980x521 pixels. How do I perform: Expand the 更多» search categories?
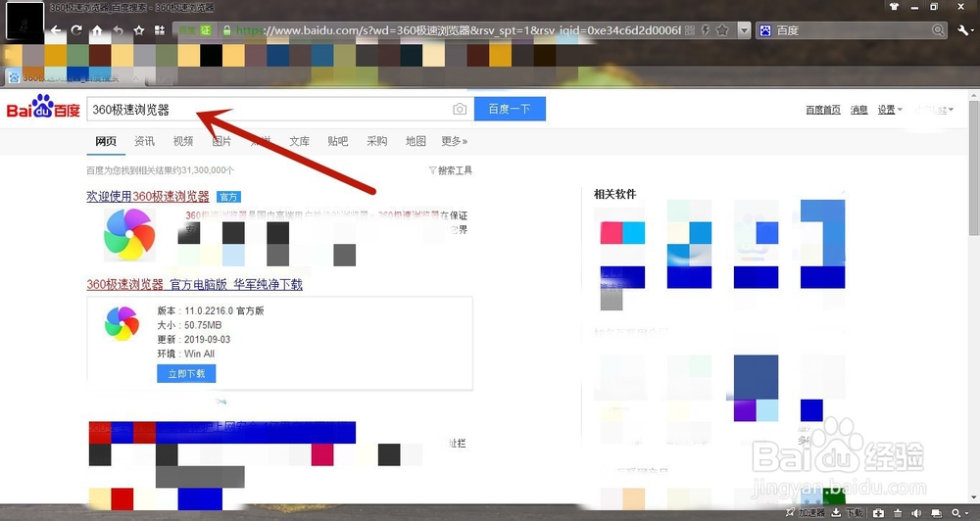click(x=455, y=141)
